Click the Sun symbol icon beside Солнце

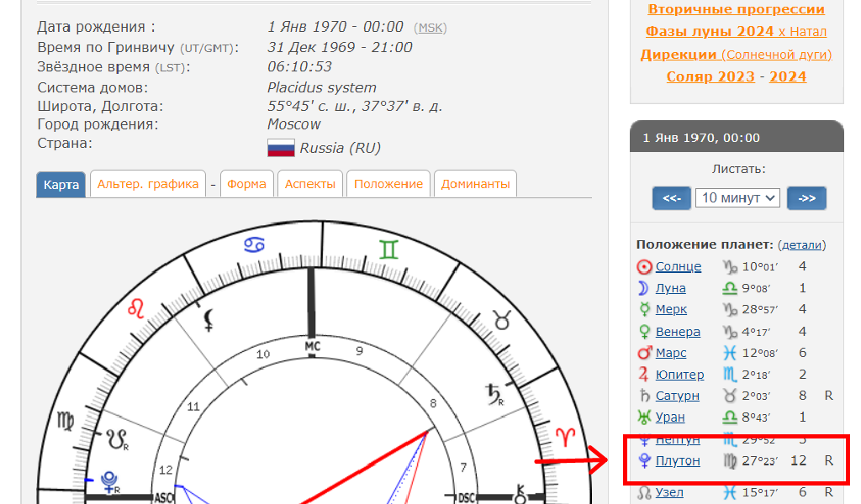(644, 267)
